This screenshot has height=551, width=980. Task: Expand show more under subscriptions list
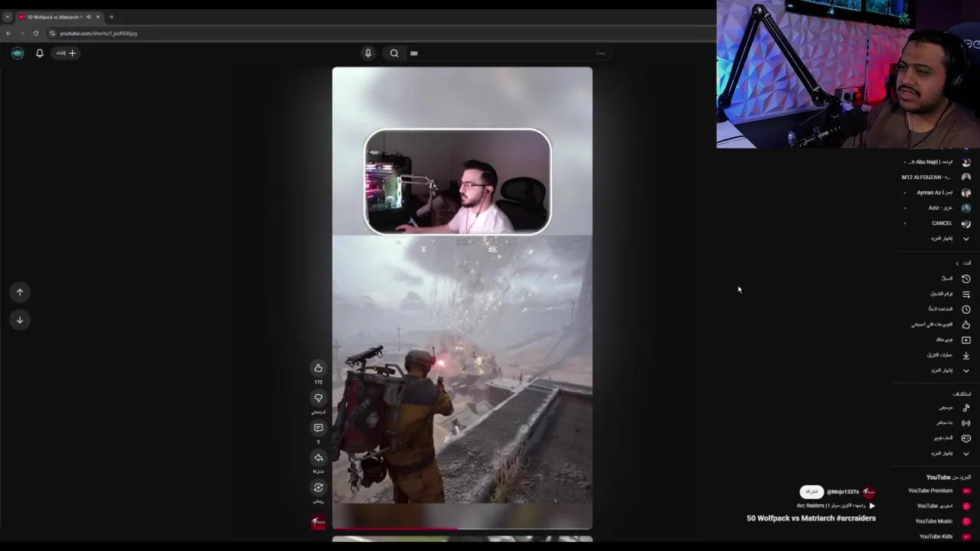937,239
